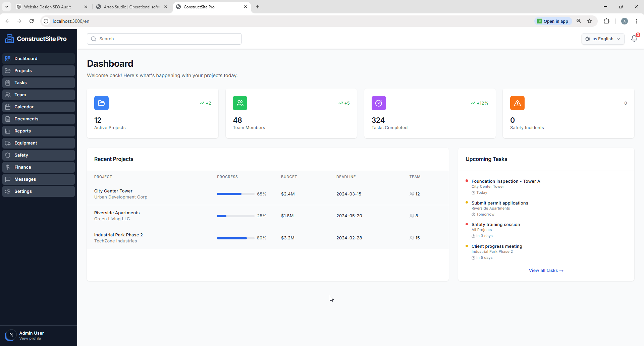Open the browser extensions puzzle icon
Image resolution: width=644 pixels, height=346 pixels.
606,21
